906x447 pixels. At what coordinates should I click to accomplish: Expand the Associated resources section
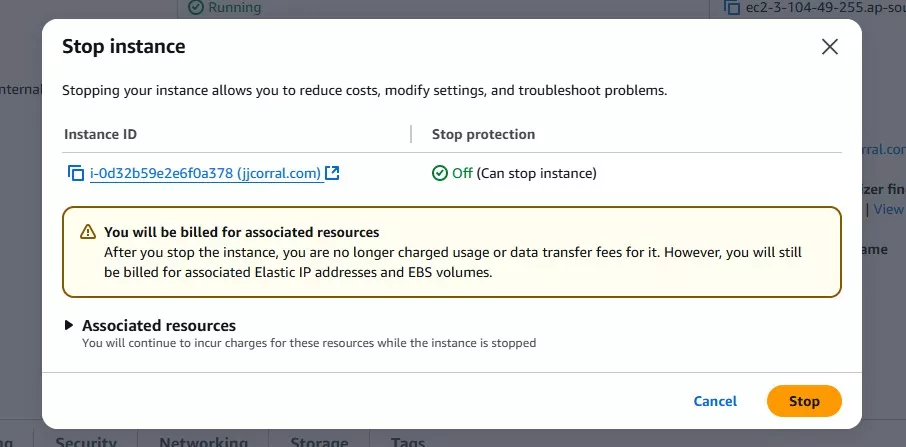pos(69,325)
